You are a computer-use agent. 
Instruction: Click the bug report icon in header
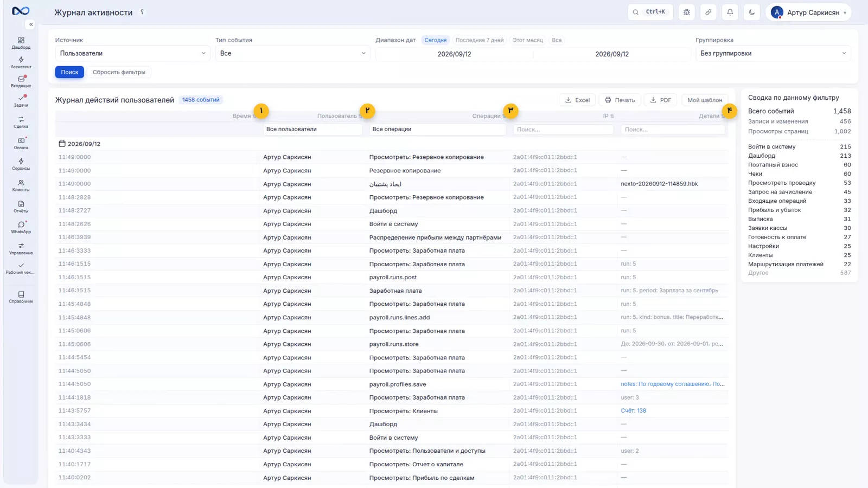tap(687, 12)
